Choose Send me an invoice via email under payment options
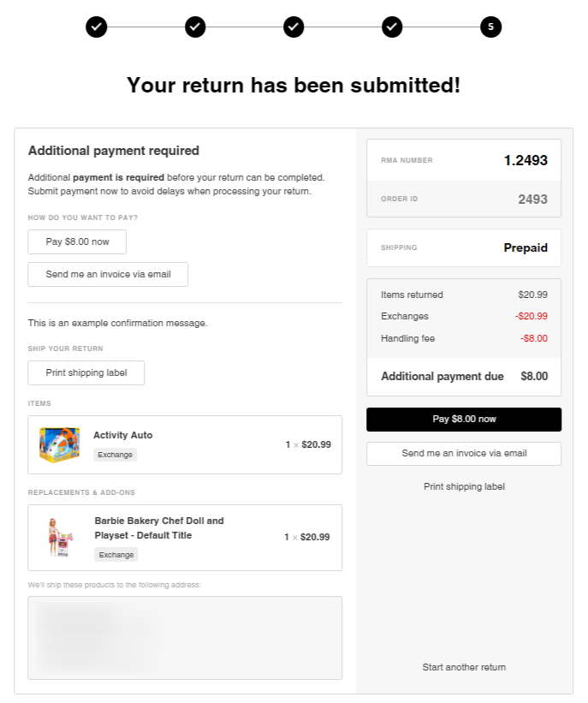This screenshot has width=588, height=703. pyautogui.click(x=108, y=274)
